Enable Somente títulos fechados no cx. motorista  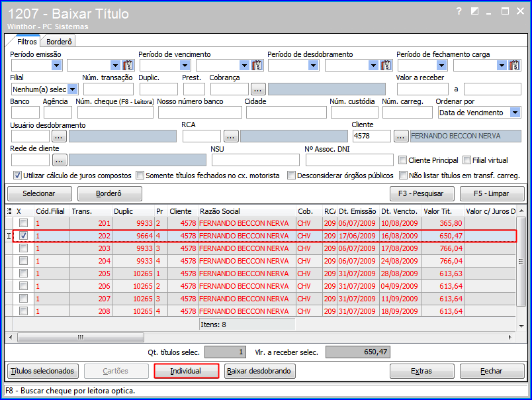click(x=140, y=175)
